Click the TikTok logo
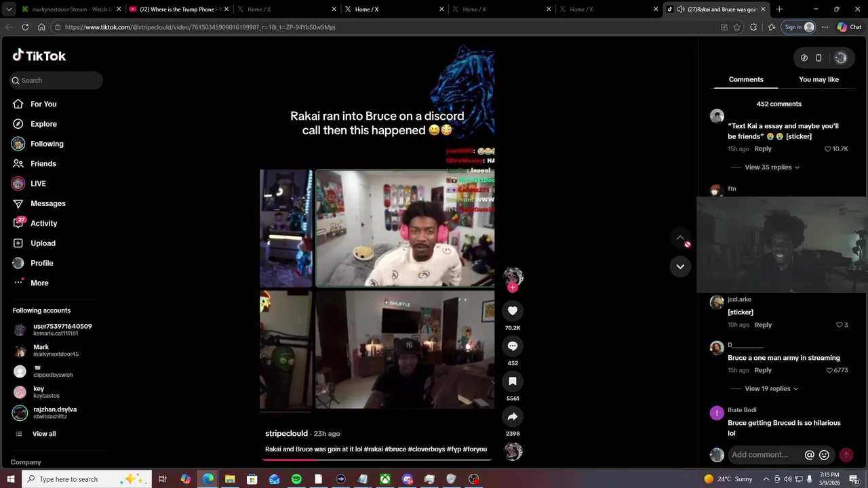868x488 pixels. tap(39, 56)
